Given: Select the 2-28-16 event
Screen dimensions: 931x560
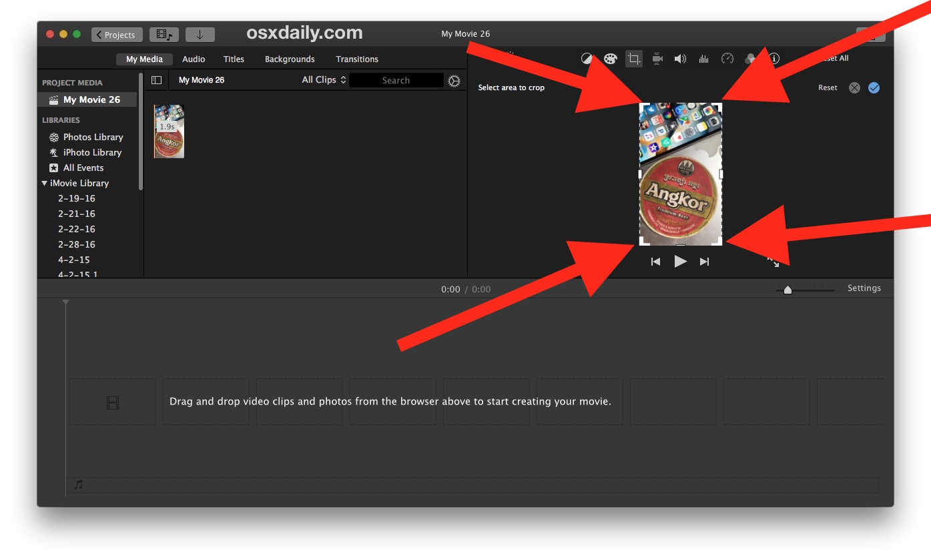Looking at the screenshot, I should pyautogui.click(x=77, y=244).
